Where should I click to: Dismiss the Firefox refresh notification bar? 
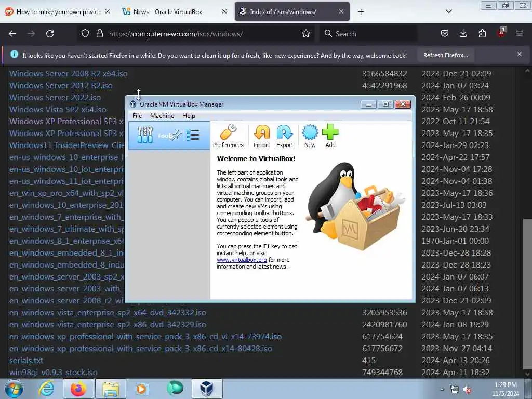click(520, 54)
